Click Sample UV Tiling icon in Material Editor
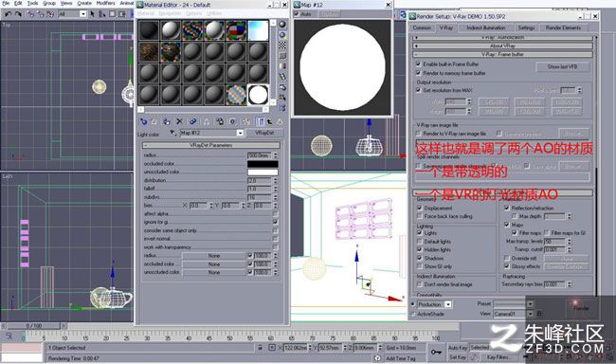This screenshot has height=364, width=616. click(x=282, y=55)
